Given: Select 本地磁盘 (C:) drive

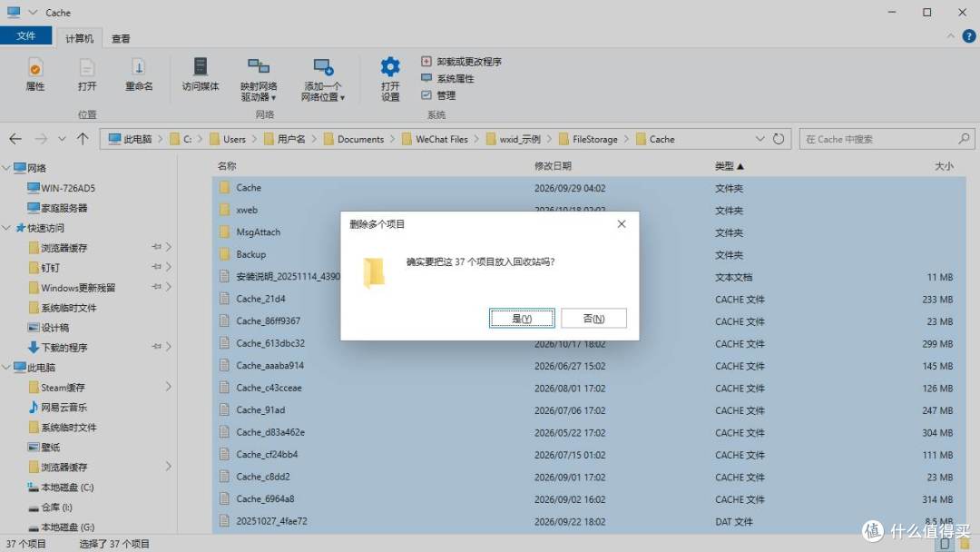Looking at the screenshot, I should [x=61, y=487].
